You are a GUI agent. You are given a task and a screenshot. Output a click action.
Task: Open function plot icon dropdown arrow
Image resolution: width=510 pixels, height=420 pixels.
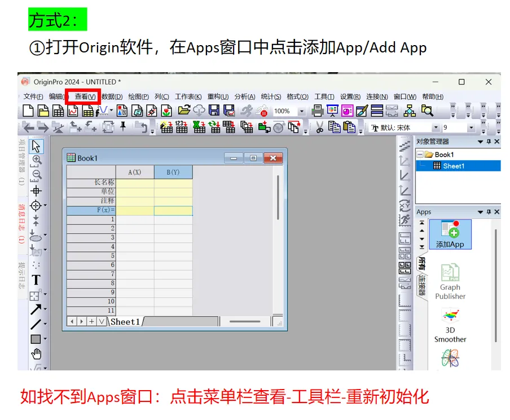click(111, 110)
